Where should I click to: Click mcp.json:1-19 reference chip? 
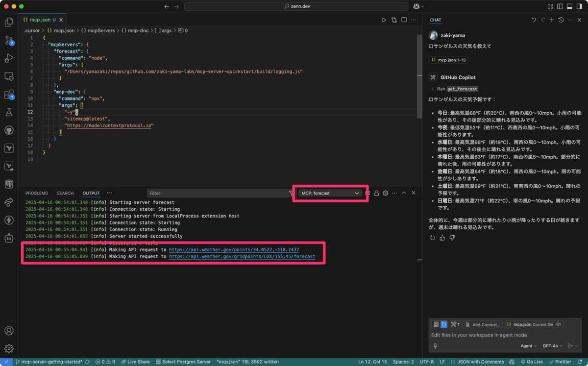(x=449, y=60)
